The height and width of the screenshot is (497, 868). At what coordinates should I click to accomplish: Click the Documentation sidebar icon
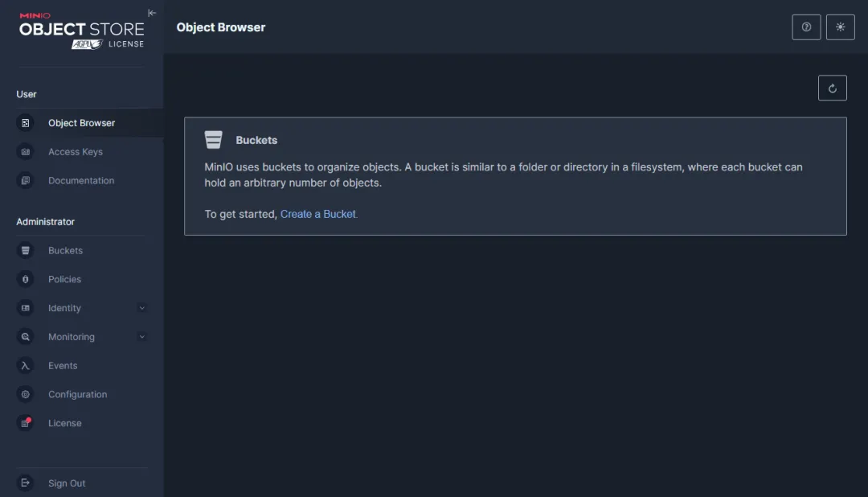pyautogui.click(x=26, y=181)
